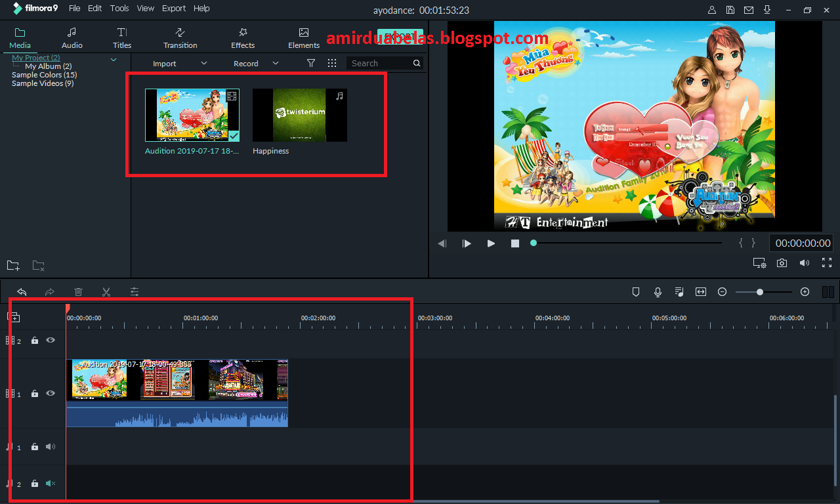Open the Help menu
The width and height of the screenshot is (840, 504).
coord(201,9)
